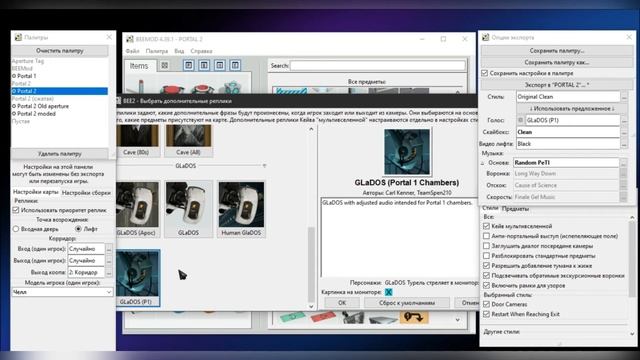Open the Выход кооп corridor picker

point(109,272)
